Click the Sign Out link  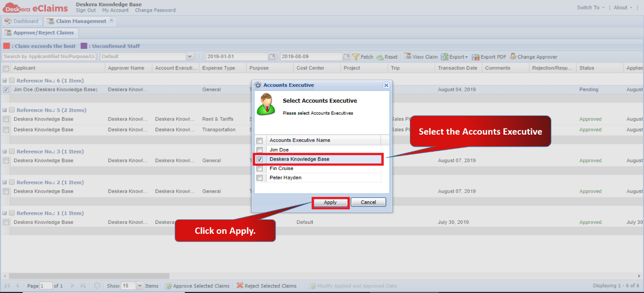[x=86, y=10]
